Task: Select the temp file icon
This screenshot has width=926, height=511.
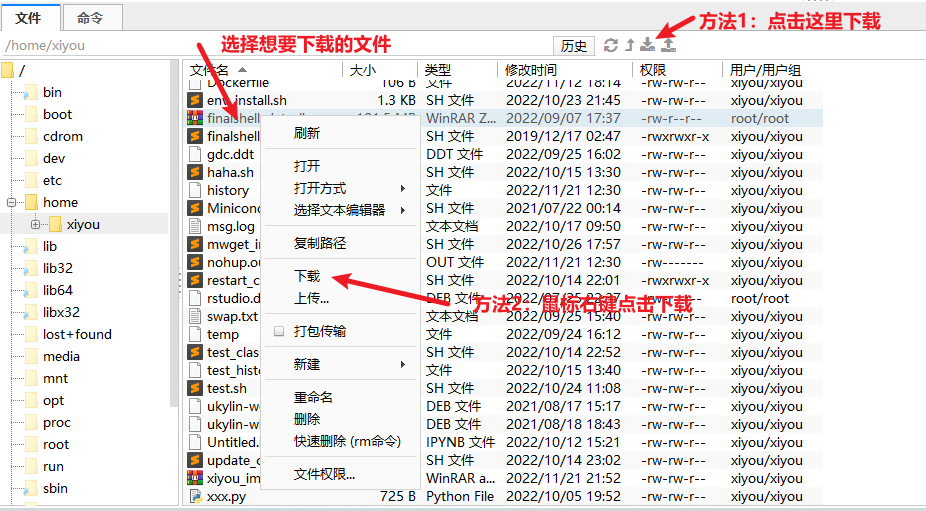Action: (195, 334)
